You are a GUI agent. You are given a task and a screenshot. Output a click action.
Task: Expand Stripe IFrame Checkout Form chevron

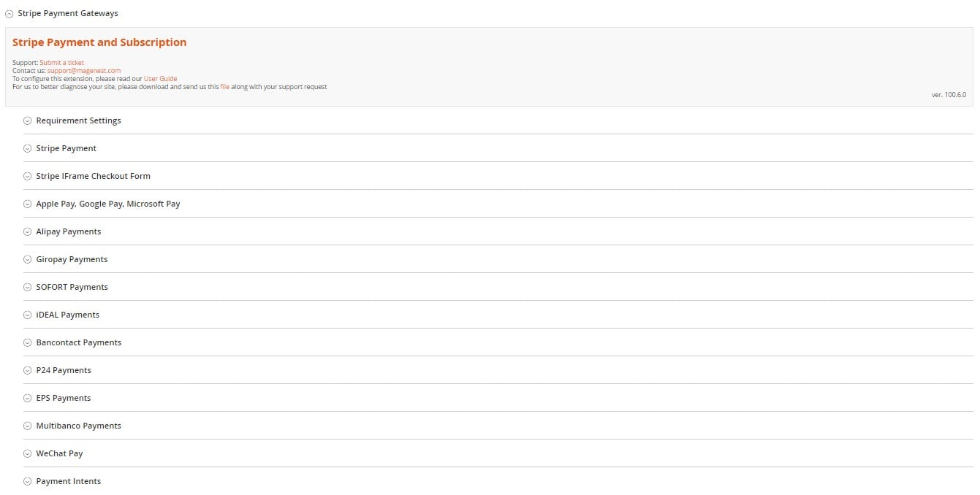coord(28,177)
